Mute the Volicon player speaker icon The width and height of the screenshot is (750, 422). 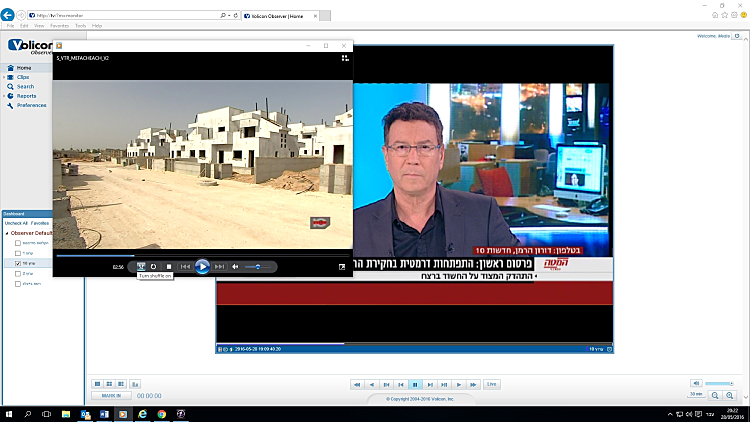pos(696,383)
